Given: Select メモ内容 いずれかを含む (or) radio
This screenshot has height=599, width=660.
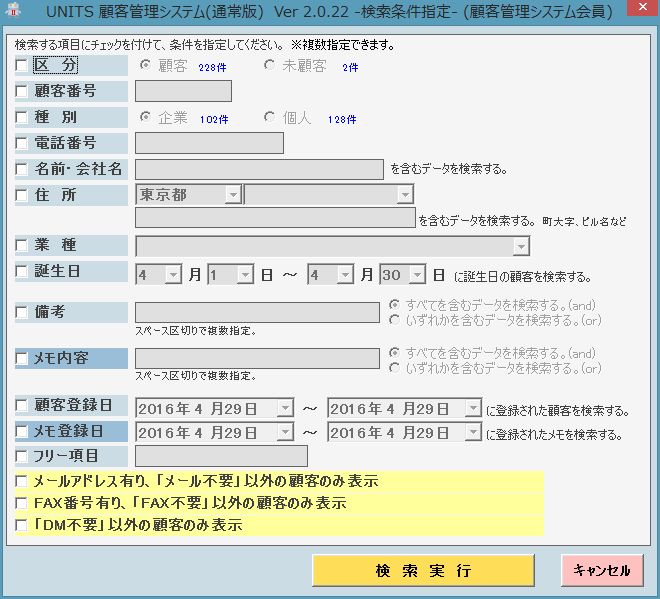Looking at the screenshot, I should (394, 368).
